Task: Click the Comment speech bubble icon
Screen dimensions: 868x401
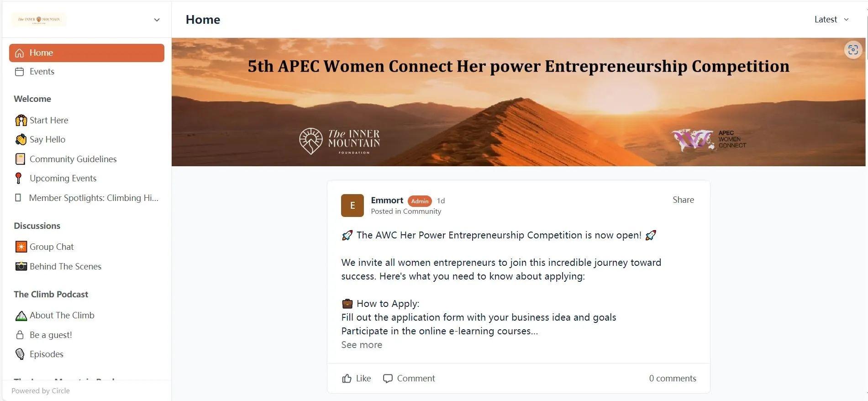Action: tap(388, 379)
